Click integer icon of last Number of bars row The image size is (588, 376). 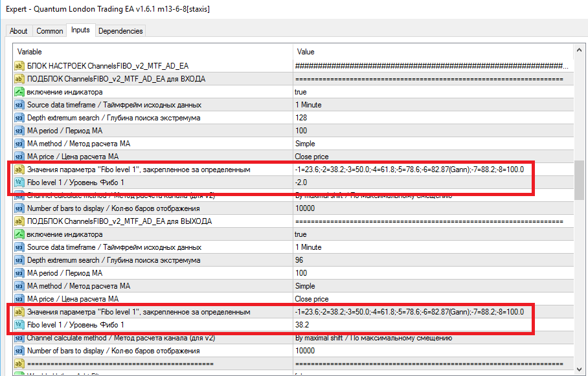(x=19, y=351)
